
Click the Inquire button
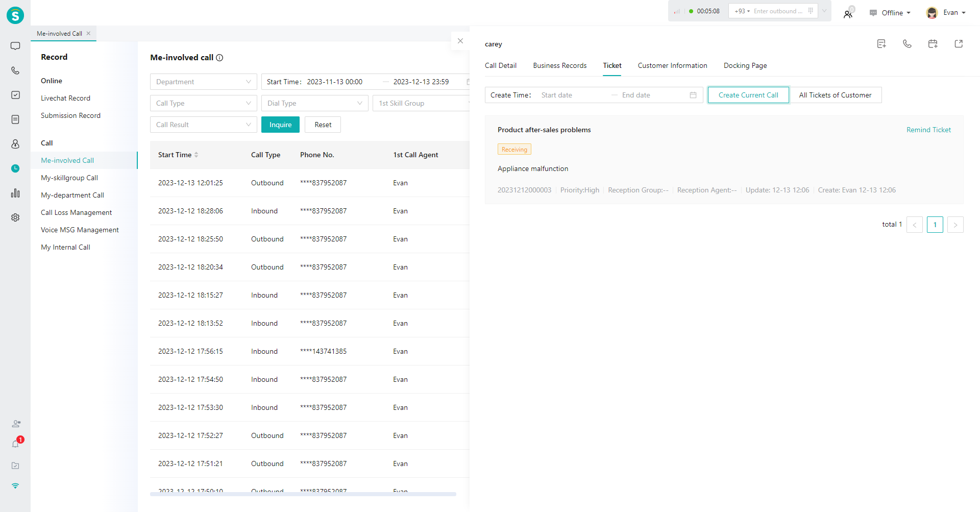[280, 125]
